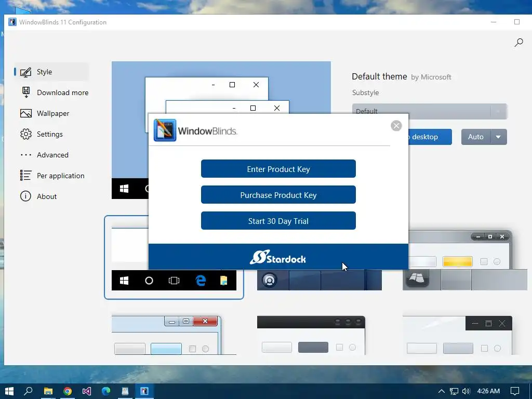532x399 pixels.
Task: Click the apply to desktop button
Action: 430,137
